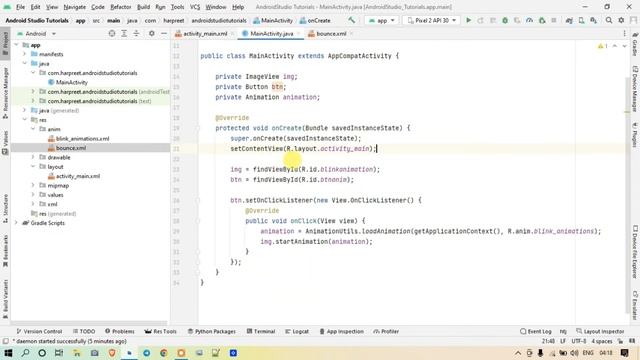
Task: Switch to bounce.xml editor tab
Action: pyautogui.click(x=331, y=33)
